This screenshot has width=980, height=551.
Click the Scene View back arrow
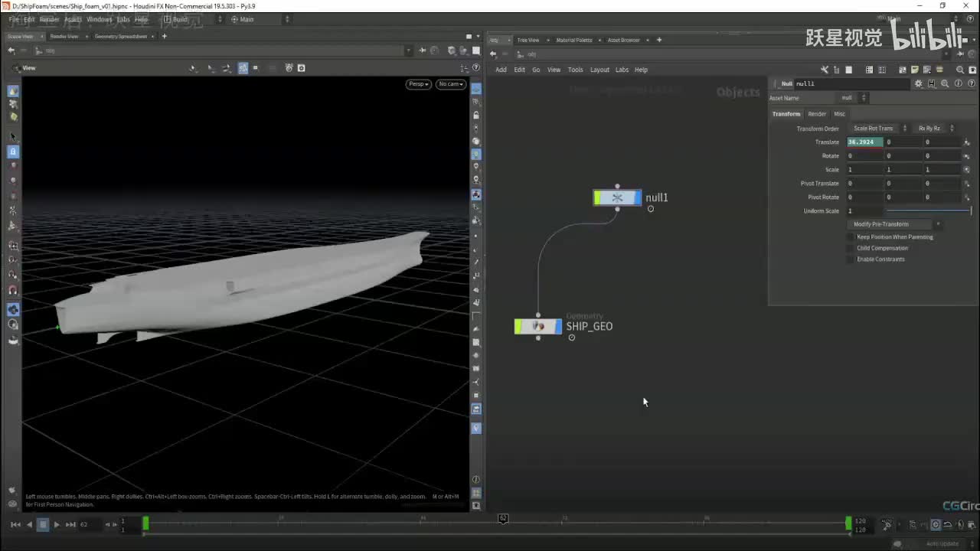(11, 51)
